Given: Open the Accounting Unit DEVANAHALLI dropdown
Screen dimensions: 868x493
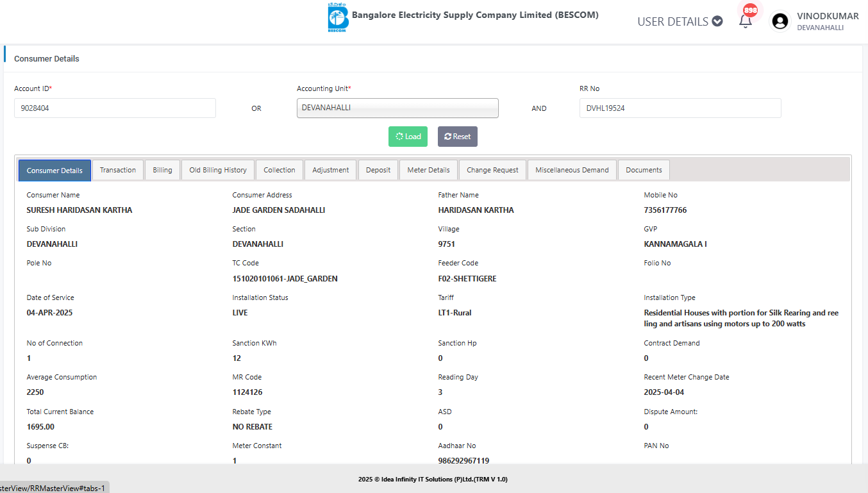Looking at the screenshot, I should click(x=397, y=108).
